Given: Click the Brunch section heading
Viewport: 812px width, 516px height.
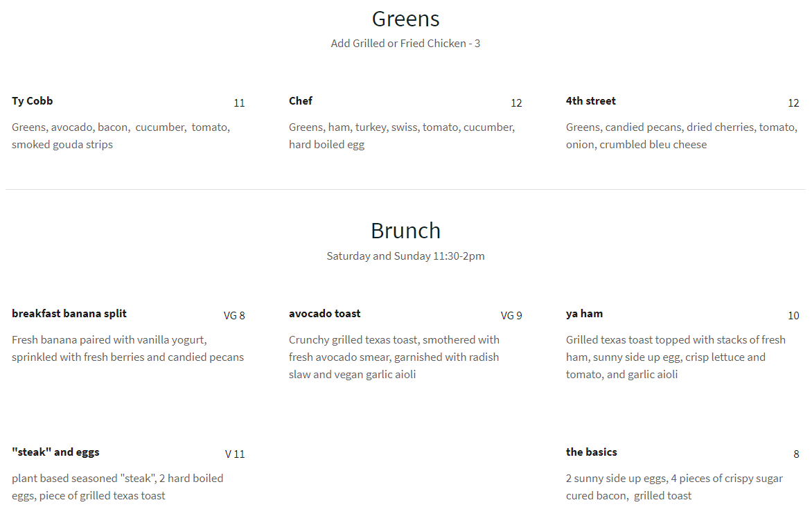Looking at the screenshot, I should click(405, 231).
